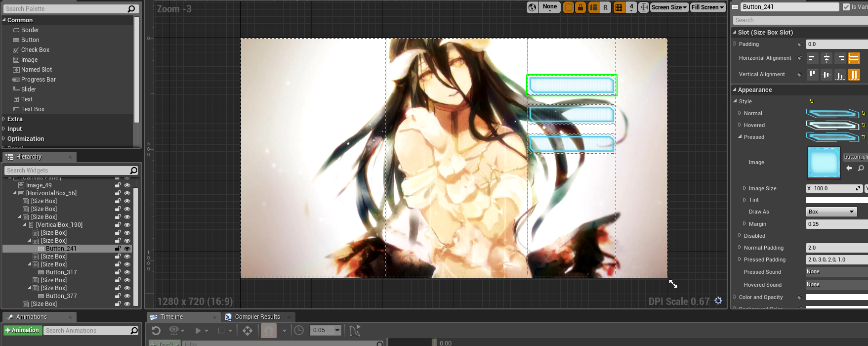Click the + Animation button
The image size is (868, 346).
coord(22,330)
